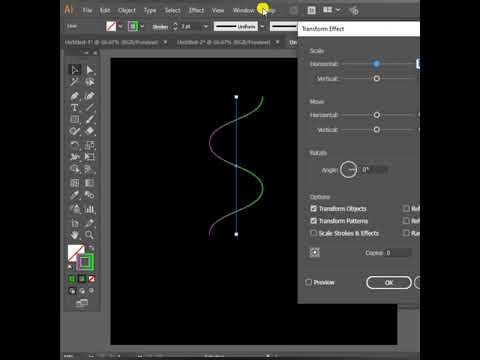Select the Free Transform tool
The height and width of the screenshot is (360, 480).
[x=90, y=157]
